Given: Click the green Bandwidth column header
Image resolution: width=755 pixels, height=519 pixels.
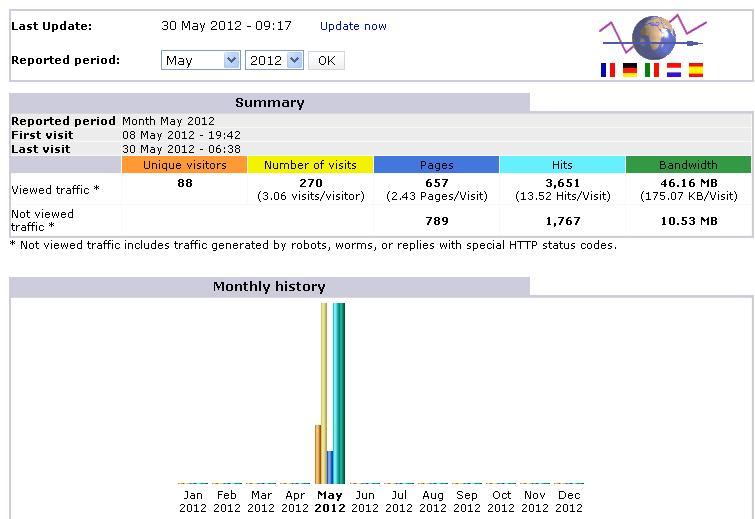Looking at the screenshot, I should (x=688, y=165).
